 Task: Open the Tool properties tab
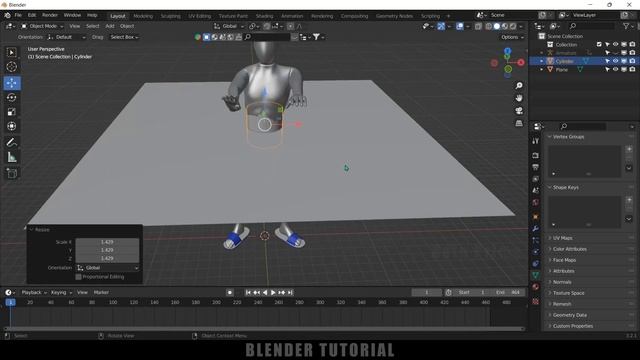536,141
